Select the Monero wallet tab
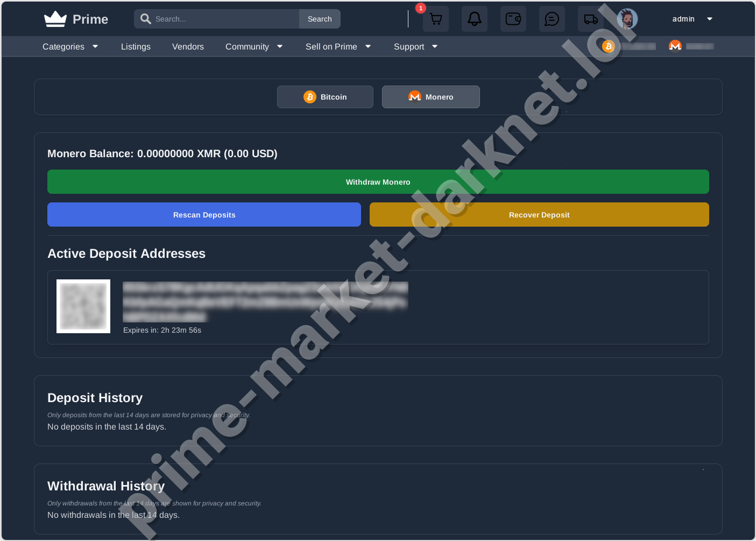The image size is (756, 541). coord(430,97)
